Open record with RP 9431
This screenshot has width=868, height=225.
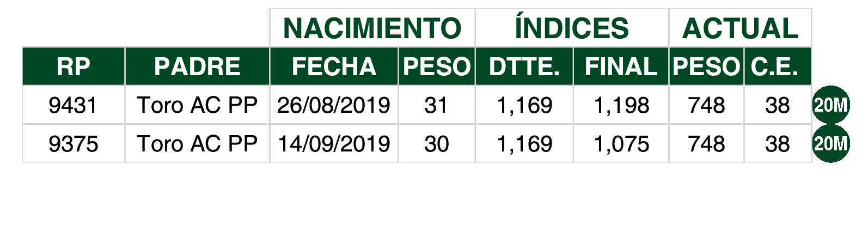click(x=74, y=105)
